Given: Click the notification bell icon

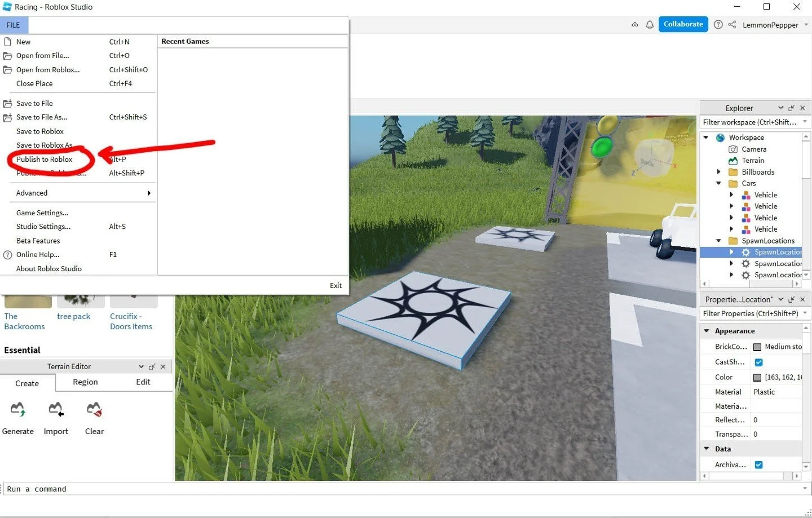Looking at the screenshot, I should click(650, 25).
